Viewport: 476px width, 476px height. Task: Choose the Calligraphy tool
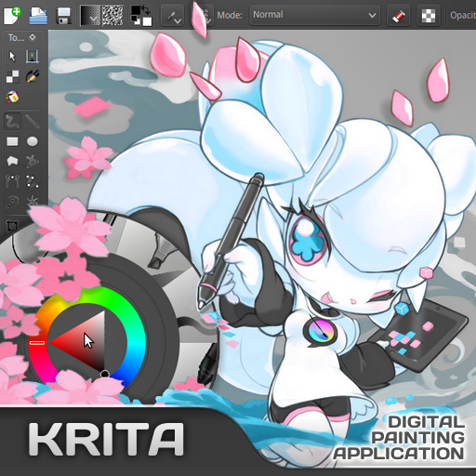[33, 76]
